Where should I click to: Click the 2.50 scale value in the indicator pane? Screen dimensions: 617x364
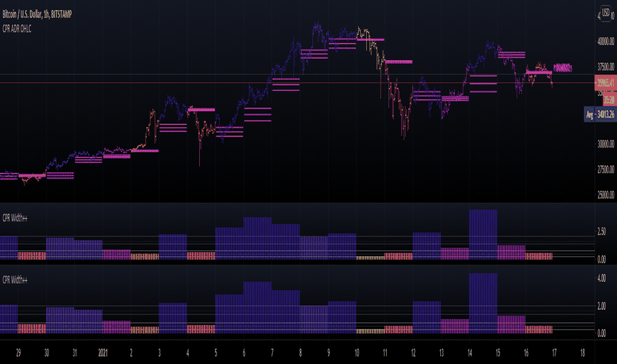(x=601, y=232)
